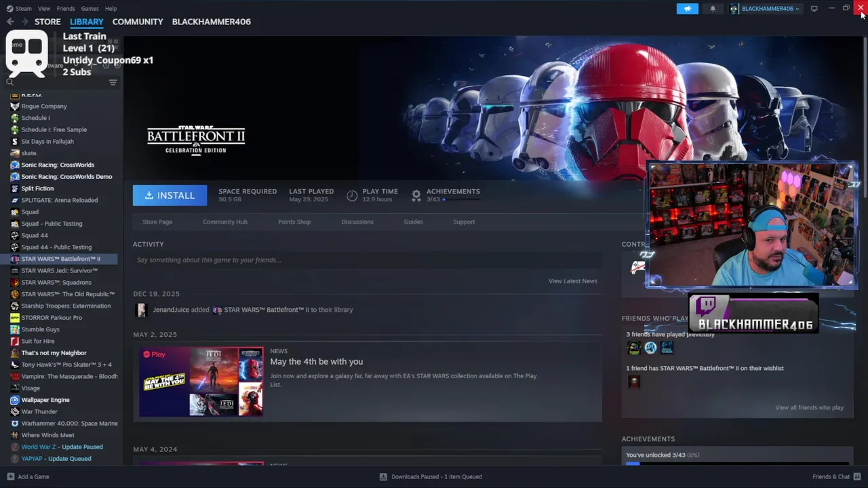Open the Games menu
This screenshot has height=488, width=868.
pyautogui.click(x=90, y=9)
